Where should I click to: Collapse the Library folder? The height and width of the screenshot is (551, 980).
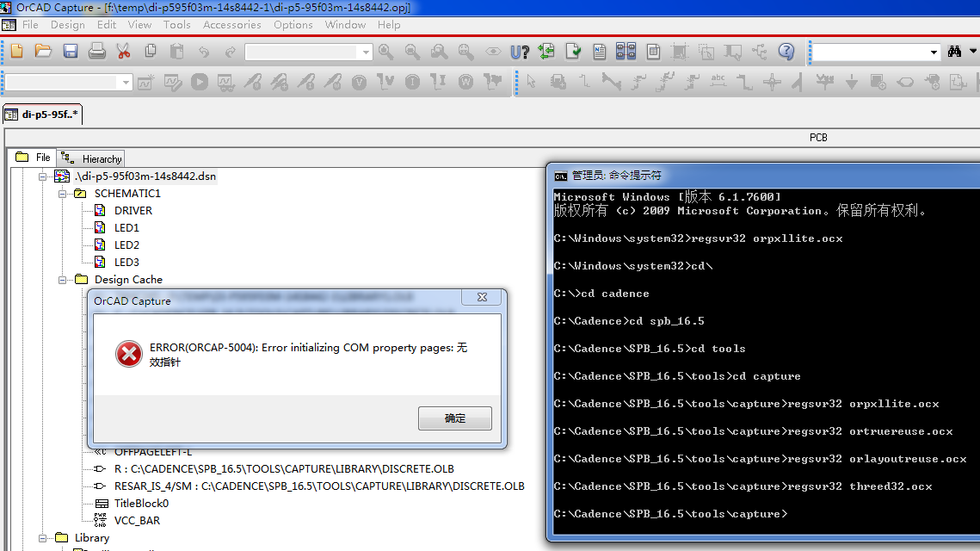point(42,538)
